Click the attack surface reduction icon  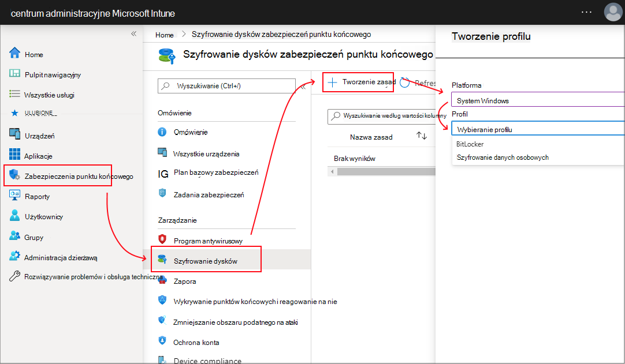point(162,320)
